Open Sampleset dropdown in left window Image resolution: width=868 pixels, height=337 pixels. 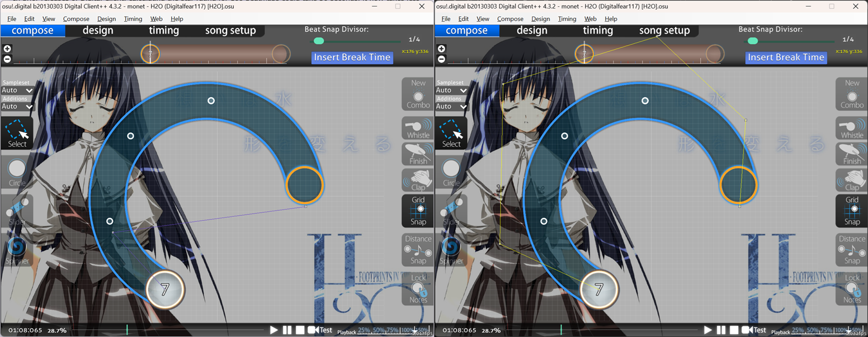coord(17,90)
